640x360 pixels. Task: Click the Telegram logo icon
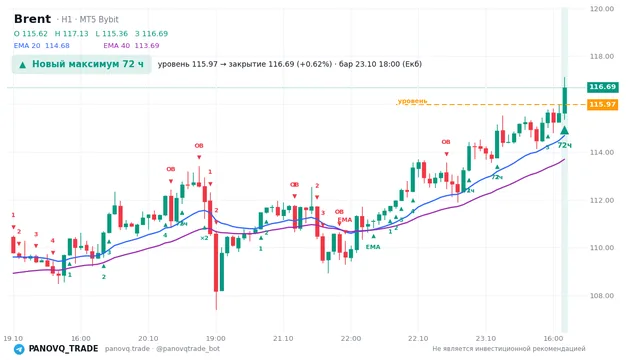coord(19,349)
